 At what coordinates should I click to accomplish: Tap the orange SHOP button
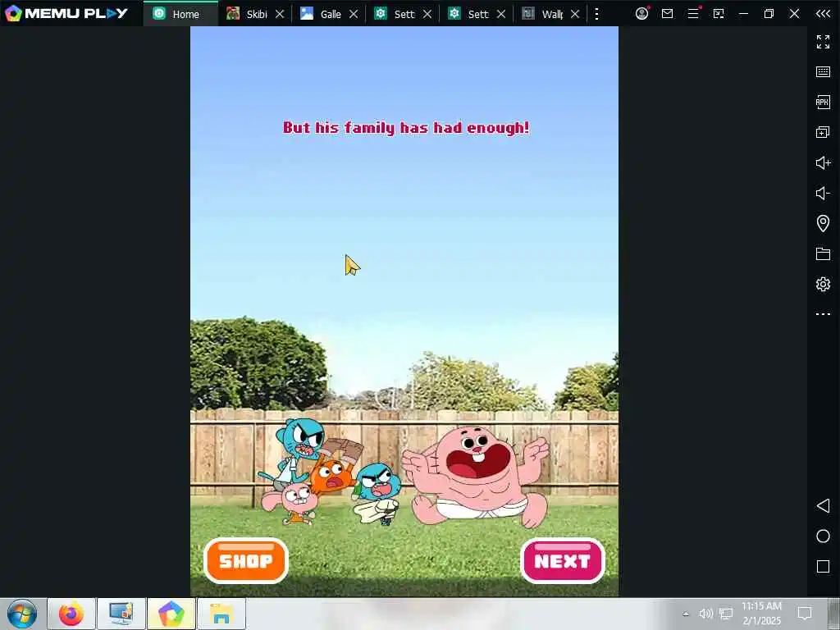pos(246,560)
